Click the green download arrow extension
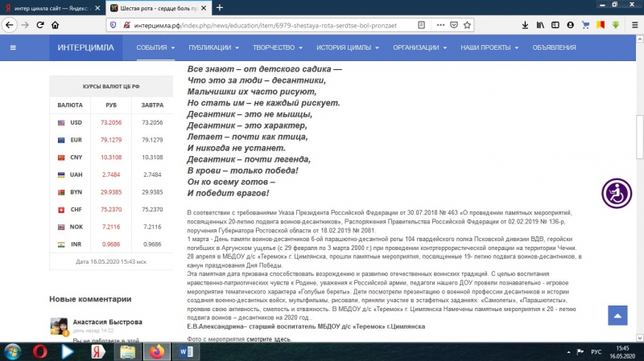The image size is (644, 361). coord(615,25)
